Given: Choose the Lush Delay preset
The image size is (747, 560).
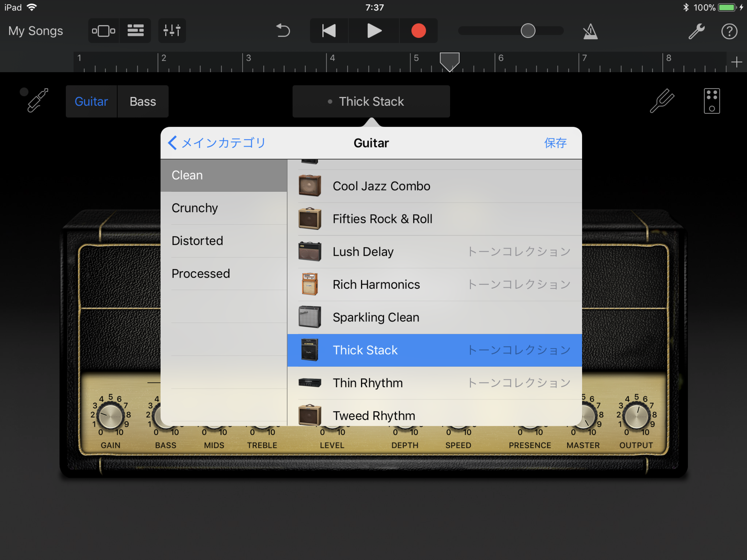Looking at the screenshot, I should tap(435, 251).
